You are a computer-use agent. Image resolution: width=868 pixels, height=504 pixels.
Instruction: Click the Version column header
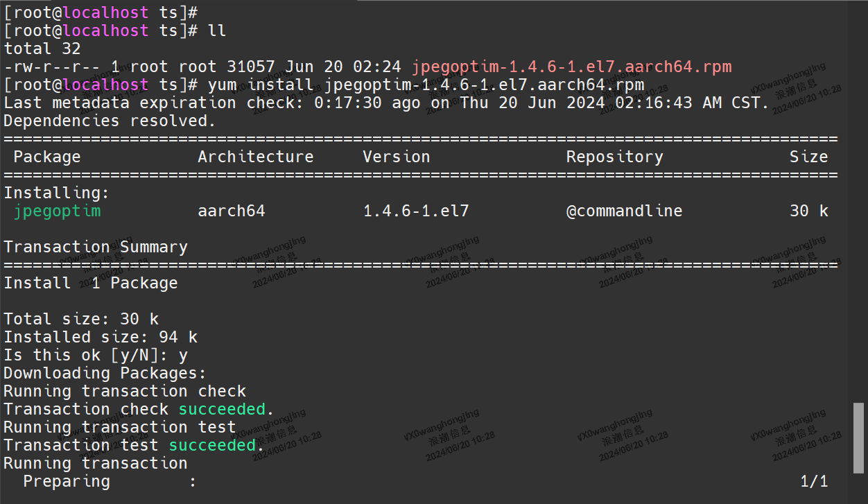click(x=396, y=157)
